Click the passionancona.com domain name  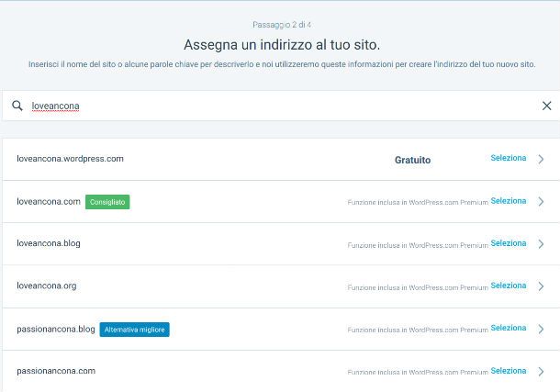pos(56,371)
